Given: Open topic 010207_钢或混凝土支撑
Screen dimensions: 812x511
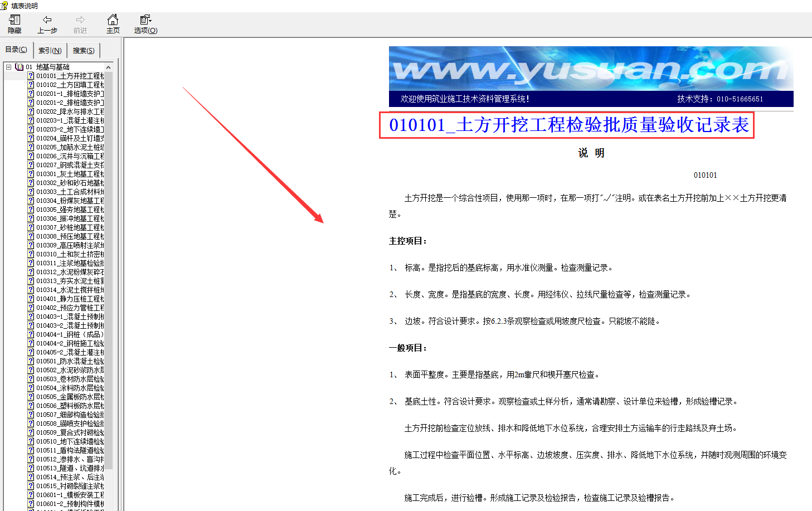Looking at the screenshot, I should point(70,165).
